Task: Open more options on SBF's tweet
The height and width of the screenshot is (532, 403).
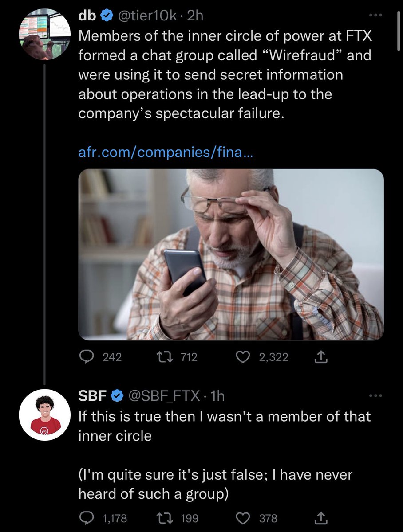Action: 375,396
